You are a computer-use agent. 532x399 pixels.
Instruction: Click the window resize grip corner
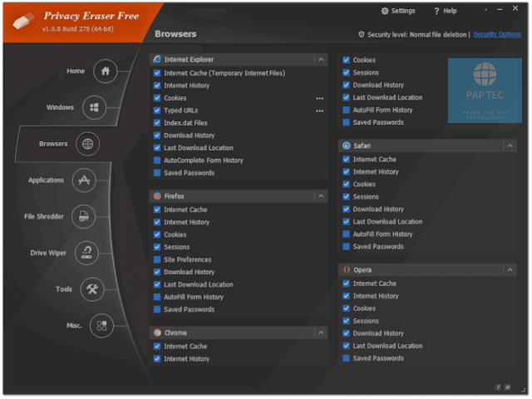click(523, 390)
